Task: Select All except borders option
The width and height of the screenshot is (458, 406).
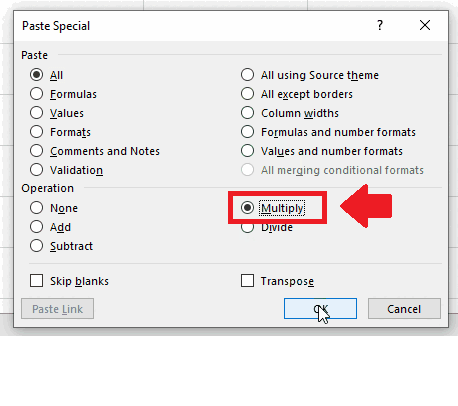Action: [x=247, y=94]
